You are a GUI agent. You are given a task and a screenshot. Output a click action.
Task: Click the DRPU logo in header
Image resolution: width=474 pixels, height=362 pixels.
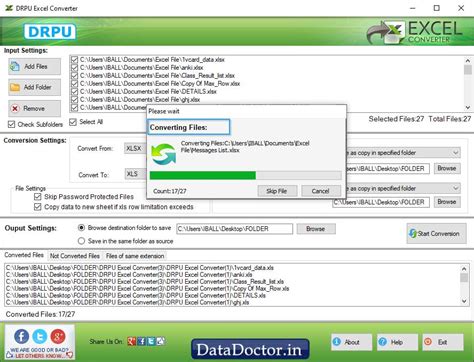(x=50, y=32)
